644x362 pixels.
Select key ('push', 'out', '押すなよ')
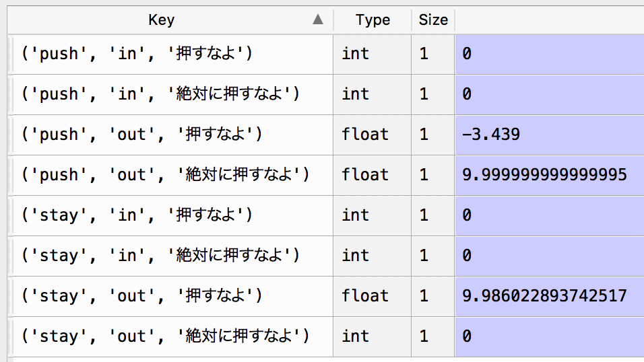pyautogui.click(x=141, y=135)
